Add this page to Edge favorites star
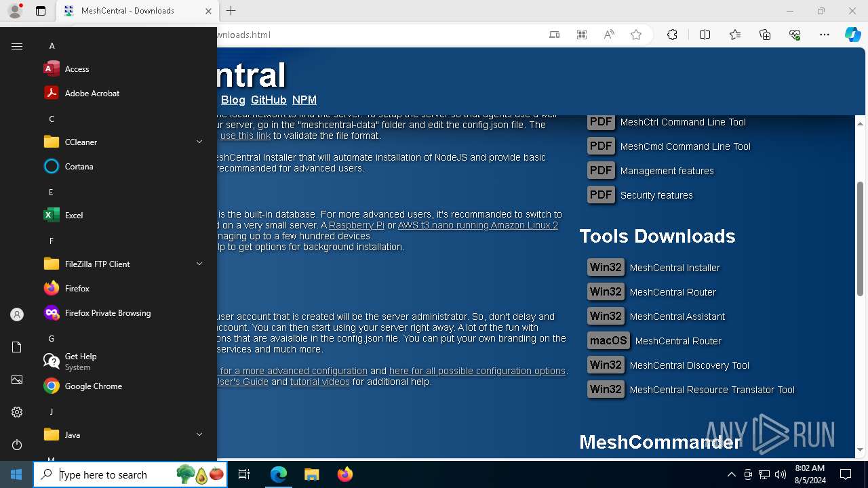This screenshot has height=488, width=868. tap(635, 35)
